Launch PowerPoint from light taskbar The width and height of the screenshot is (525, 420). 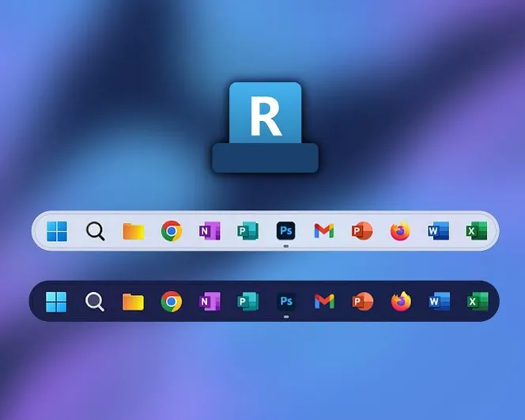pyautogui.click(x=362, y=231)
